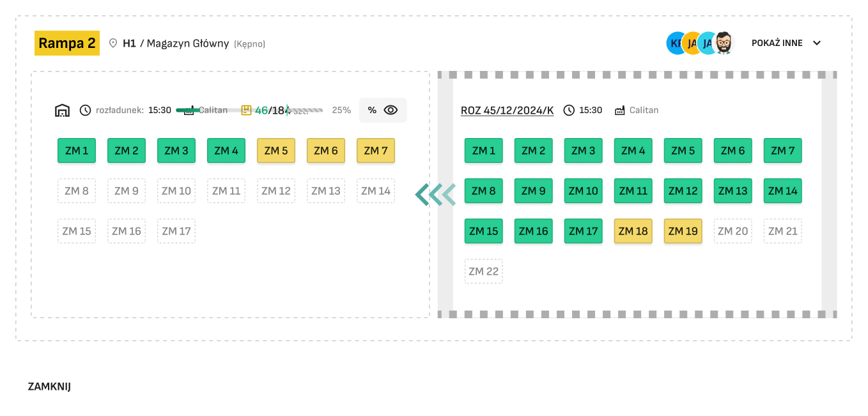Select the yellow ZM 18 tile
This screenshot has width=868, height=416.
633,231
